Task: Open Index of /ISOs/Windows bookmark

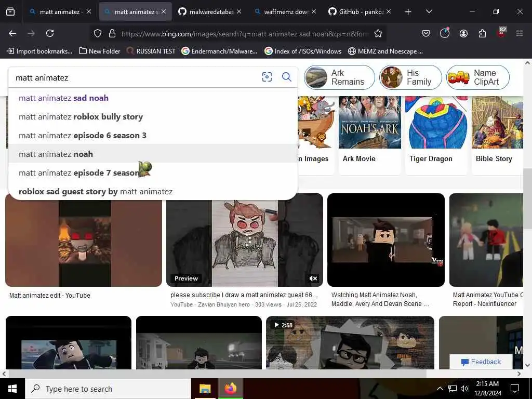Action: pos(303,51)
